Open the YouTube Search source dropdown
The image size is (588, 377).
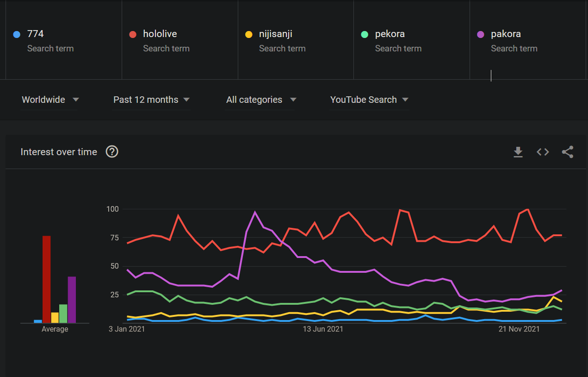point(369,100)
